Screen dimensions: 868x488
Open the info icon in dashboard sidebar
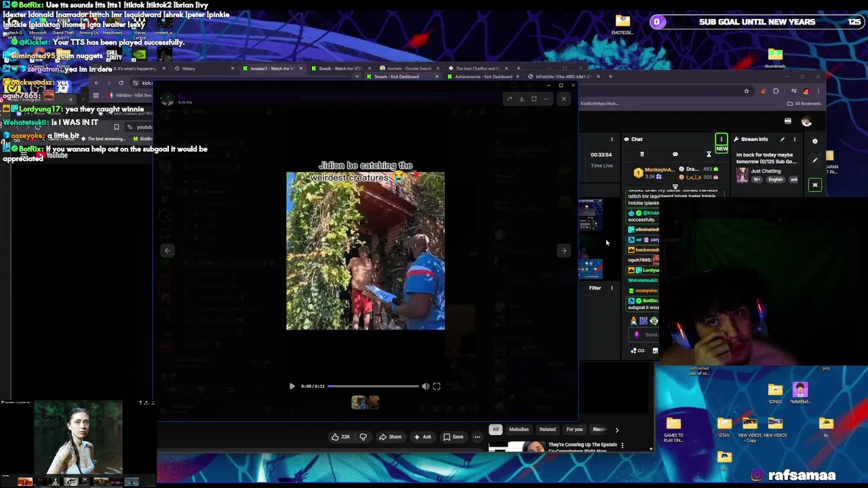[815, 141]
